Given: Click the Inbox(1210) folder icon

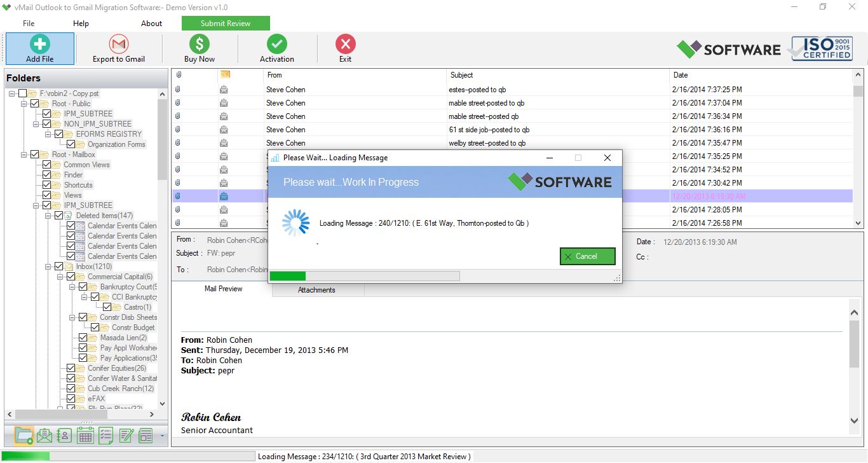Looking at the screenshot, I should (69, 266).
